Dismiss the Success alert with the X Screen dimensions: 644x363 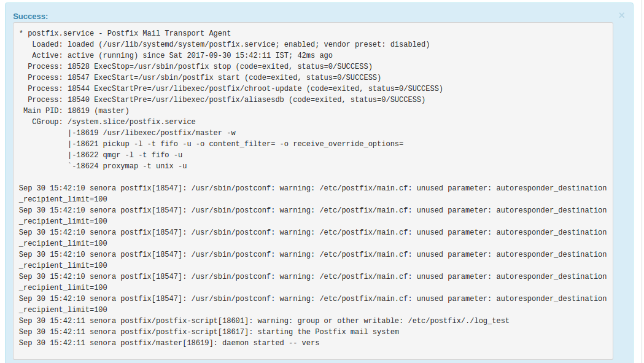(621, 15)
